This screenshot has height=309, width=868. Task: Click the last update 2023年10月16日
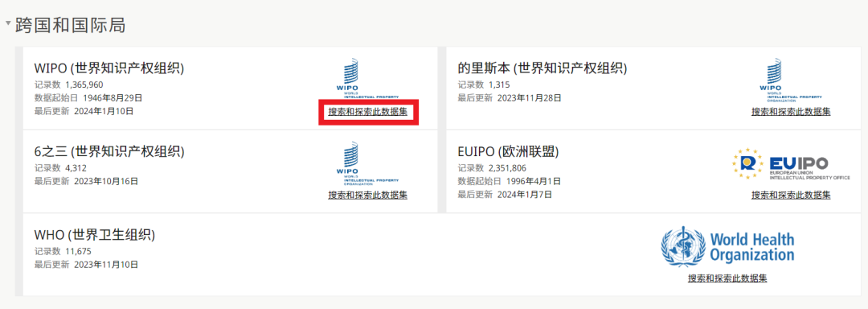point(106,181)
